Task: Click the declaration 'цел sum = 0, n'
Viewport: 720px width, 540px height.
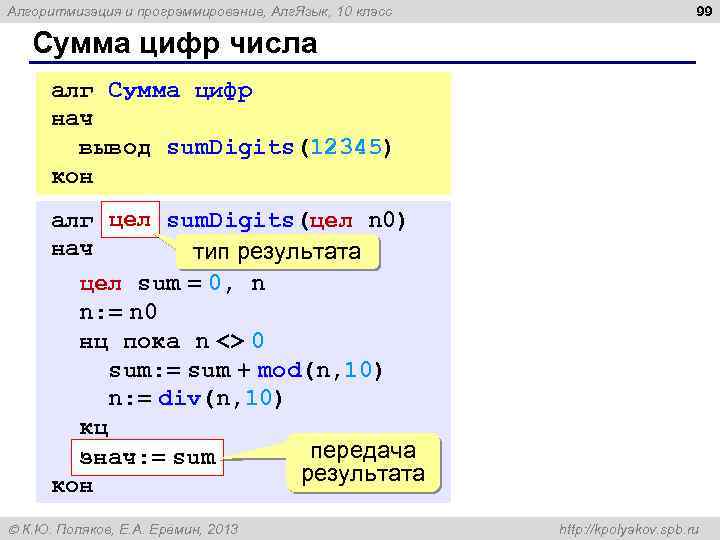Action: (172, 283)
